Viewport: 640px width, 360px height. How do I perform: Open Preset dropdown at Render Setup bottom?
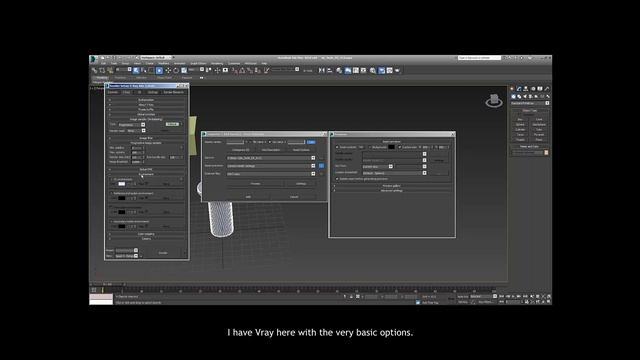coord(126,250)
